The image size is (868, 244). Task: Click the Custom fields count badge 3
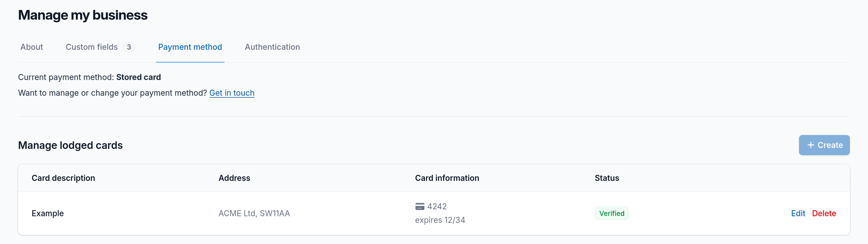click(129, 47)
